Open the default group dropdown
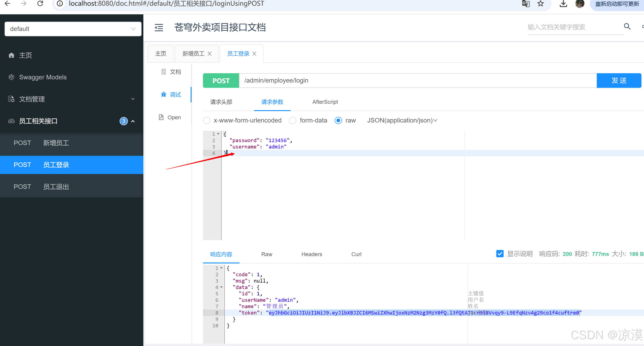Screen dimensions: 644x346 (73, 29)
